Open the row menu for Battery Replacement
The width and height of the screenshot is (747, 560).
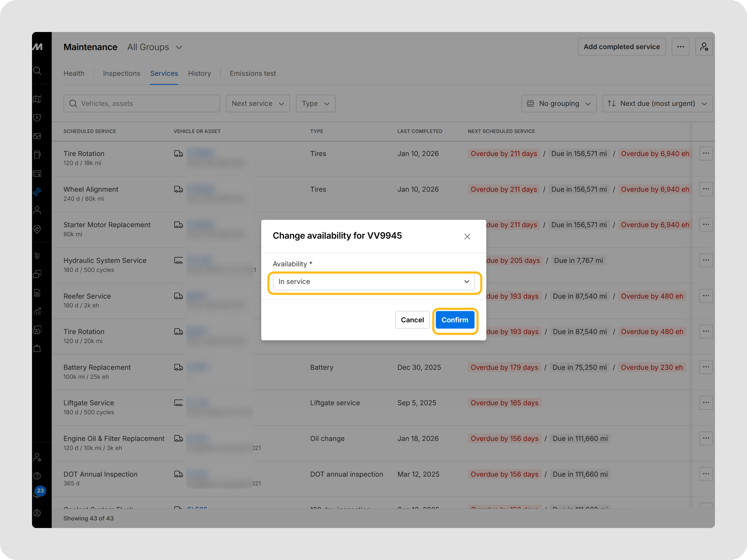point(706,367)
